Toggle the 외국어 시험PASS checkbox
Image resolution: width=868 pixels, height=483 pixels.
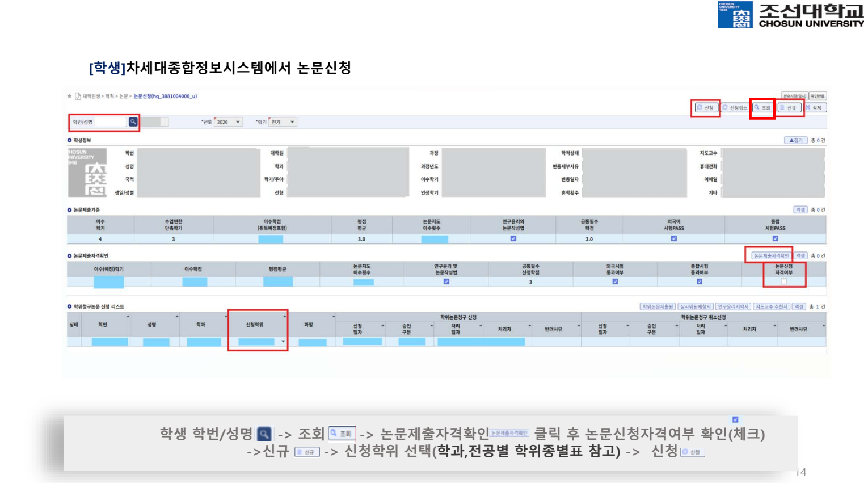[674, 239]
